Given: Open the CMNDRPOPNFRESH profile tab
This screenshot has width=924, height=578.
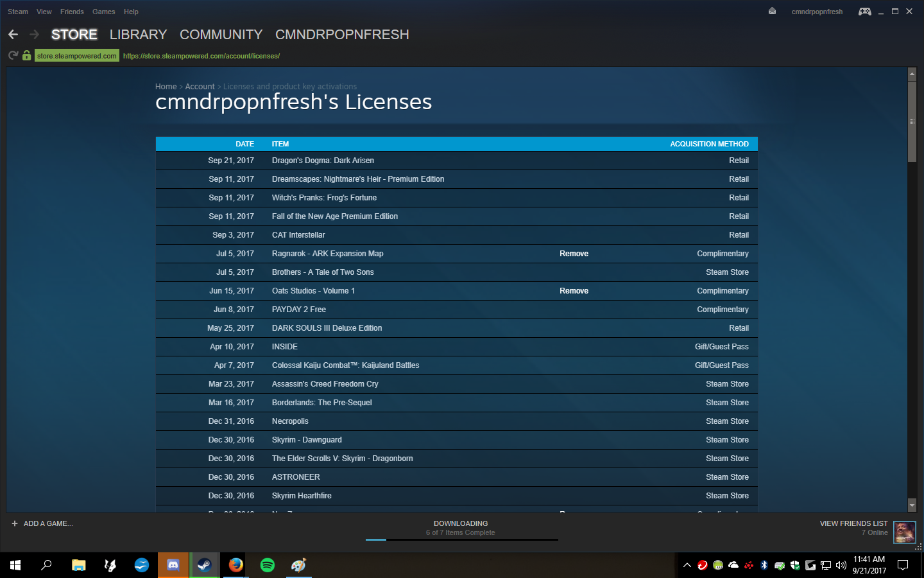Looking at the screenshot, I should coord(342,35).
